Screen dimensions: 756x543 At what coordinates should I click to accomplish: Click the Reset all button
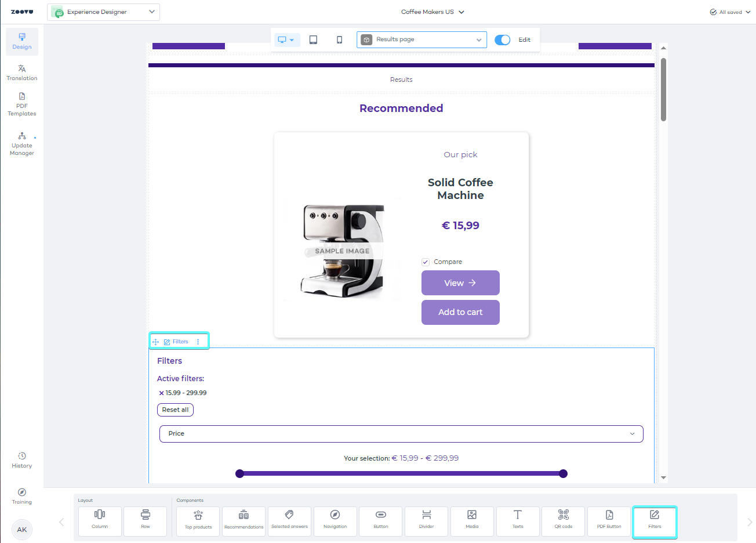pyautogui.click(x=175, y=410)
